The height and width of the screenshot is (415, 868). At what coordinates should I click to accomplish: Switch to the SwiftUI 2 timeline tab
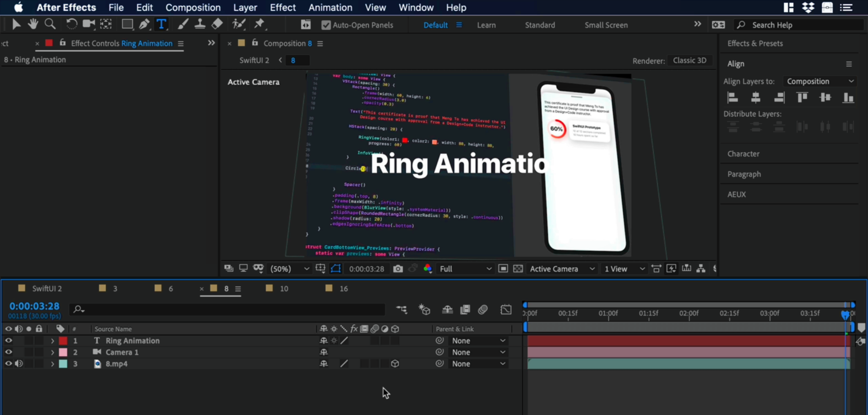pyautogui.click(x=47, y=289)
